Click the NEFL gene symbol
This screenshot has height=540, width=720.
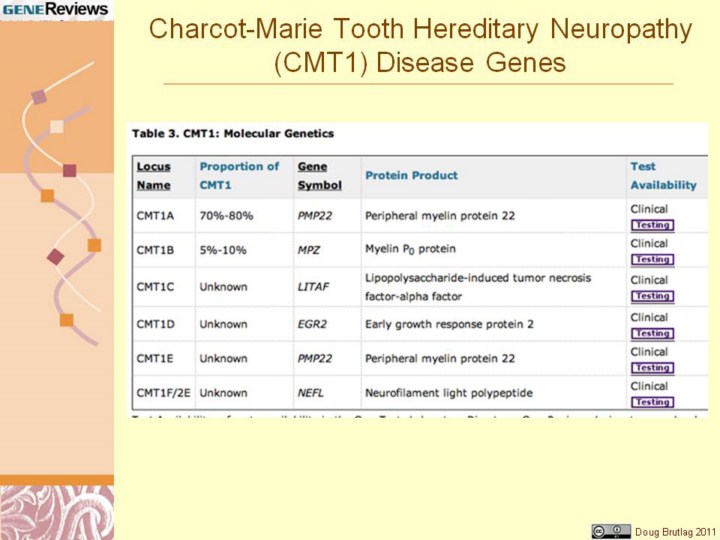click(313, 393)
